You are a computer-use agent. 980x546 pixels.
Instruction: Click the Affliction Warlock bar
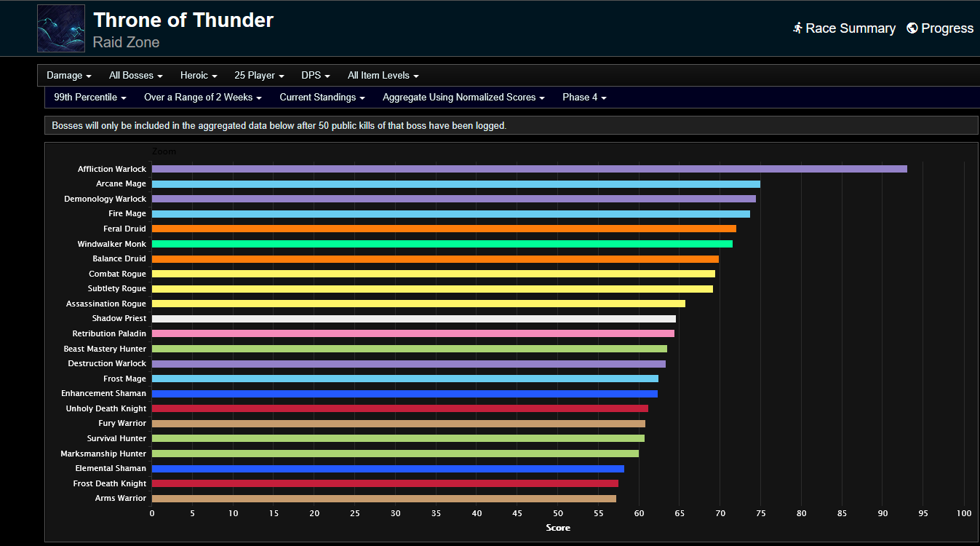530,169
